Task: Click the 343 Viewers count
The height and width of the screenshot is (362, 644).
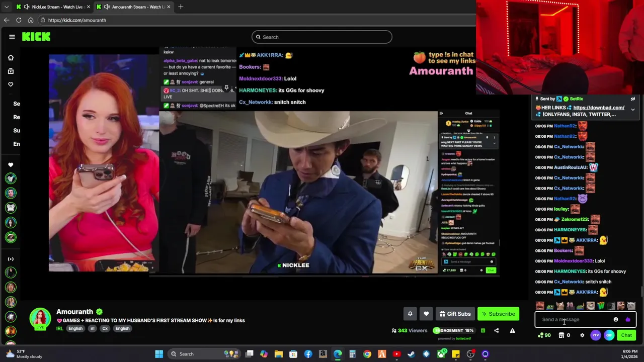Action: point(409,330)
